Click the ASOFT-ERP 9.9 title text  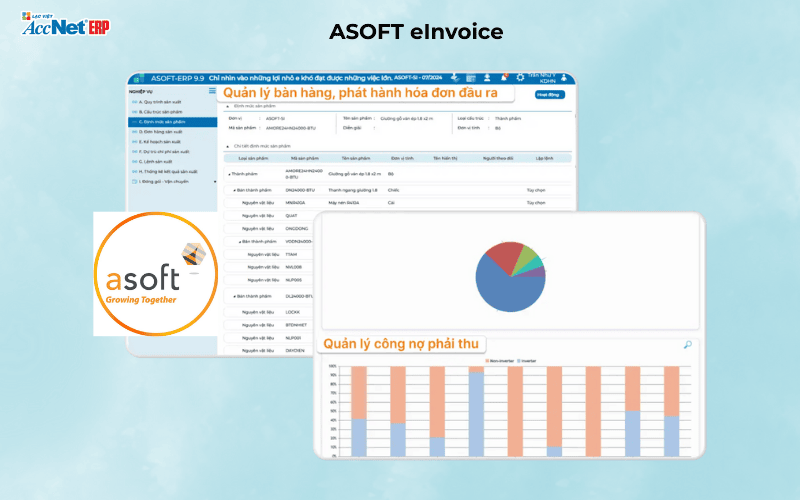click(177, 79)
